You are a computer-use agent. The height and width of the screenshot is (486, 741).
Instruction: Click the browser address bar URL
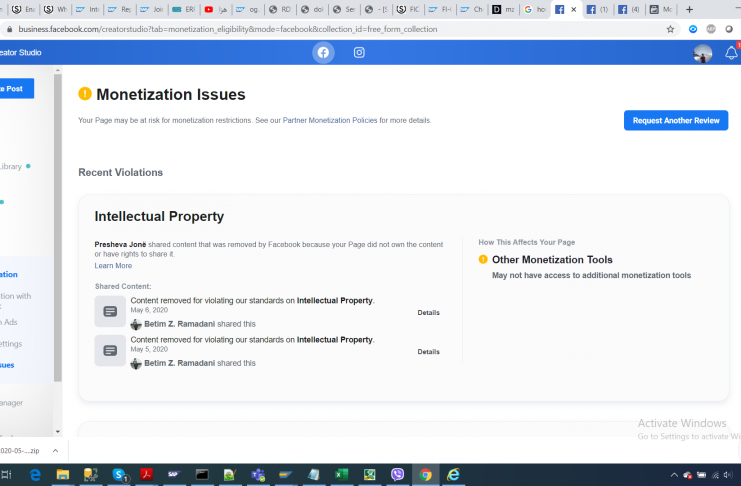(300, 29)
